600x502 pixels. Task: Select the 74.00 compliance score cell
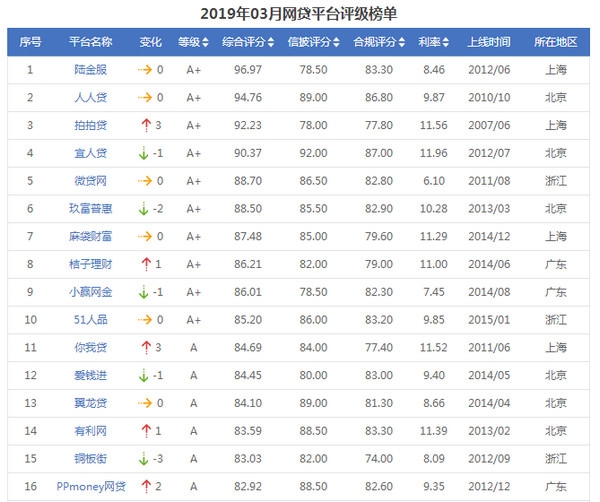pyautogui.click(x=379, y=458)
